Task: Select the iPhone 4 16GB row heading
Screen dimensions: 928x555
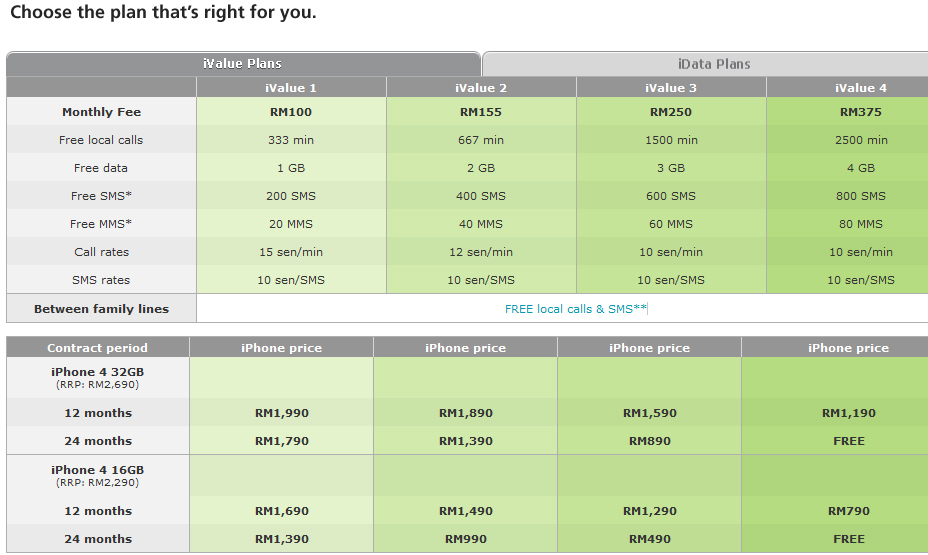Action: point(98,476)
